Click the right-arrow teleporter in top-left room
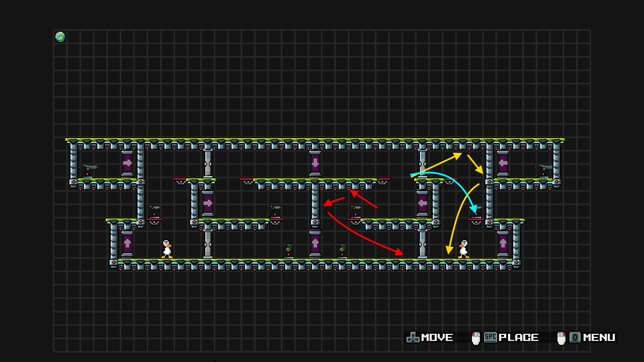Screen dimensions: 644x362 point(127,163)
